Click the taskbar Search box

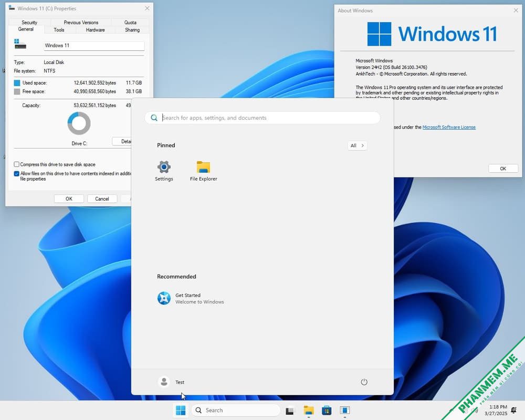(x=236, y=410)
